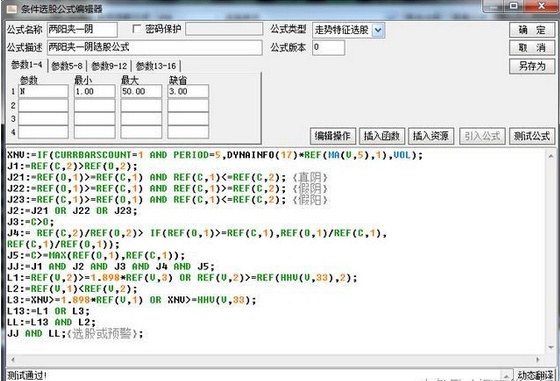Click the L13:=L1 OR L3 line
This screenshot has width=560, height=381.
(49, 311)
